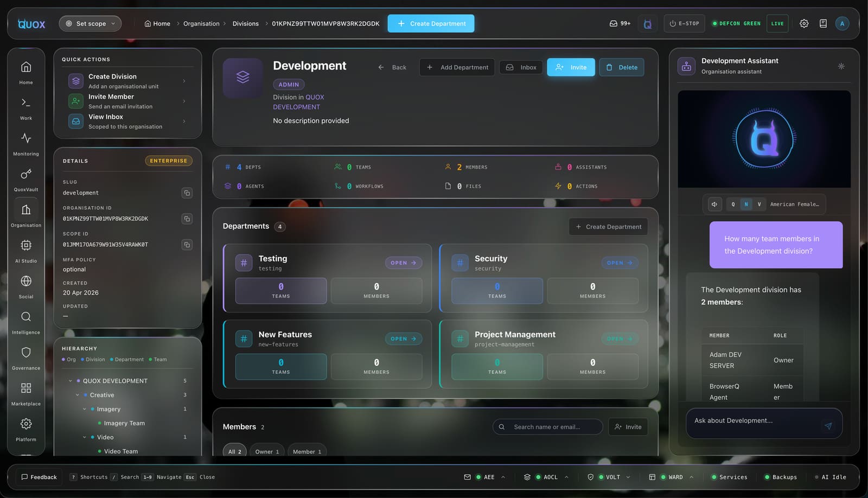Open Create Division quick action
Screen dimensions: 868x498
[128, 81]
